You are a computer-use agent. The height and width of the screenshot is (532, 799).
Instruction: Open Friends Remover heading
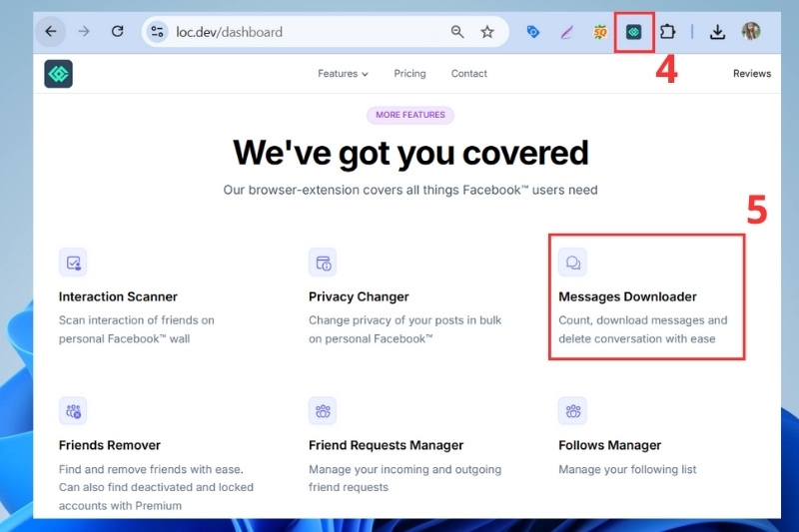pyautogui.click(x=110, y=445)
